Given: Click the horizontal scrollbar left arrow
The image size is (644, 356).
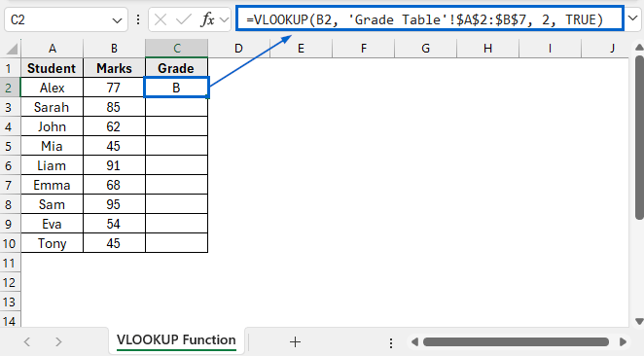Looking at the screenshot, I should tap(414, 341).
